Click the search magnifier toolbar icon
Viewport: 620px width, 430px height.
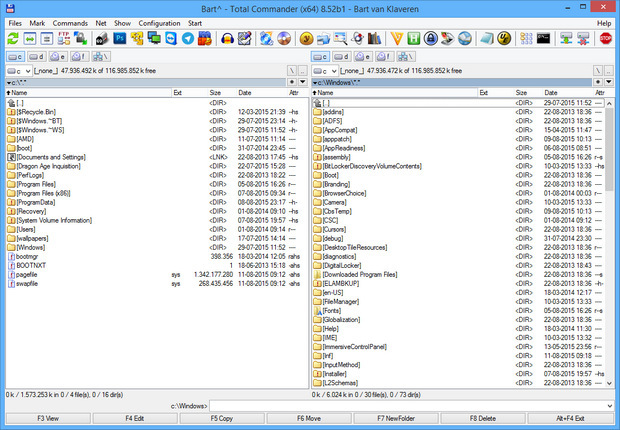coord(340,39)
